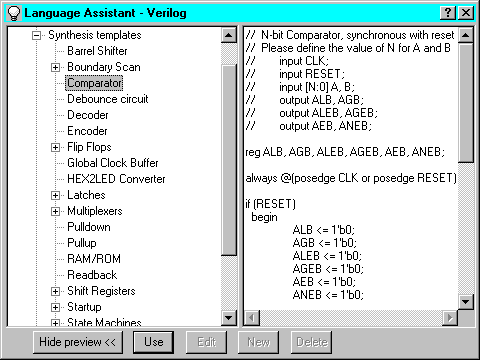480x360 pixels.
Task: Expand the Startup tree node
Action: (55, 307)
